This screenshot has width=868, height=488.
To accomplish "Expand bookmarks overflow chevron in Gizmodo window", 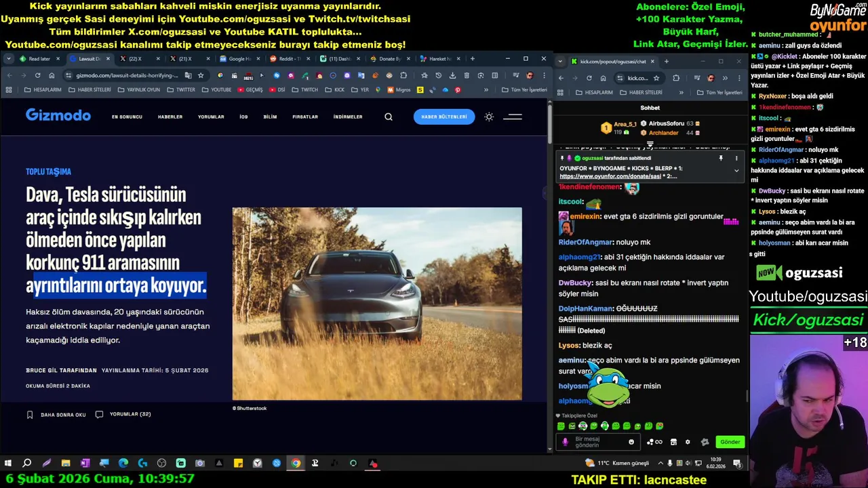I will point(486,89).
